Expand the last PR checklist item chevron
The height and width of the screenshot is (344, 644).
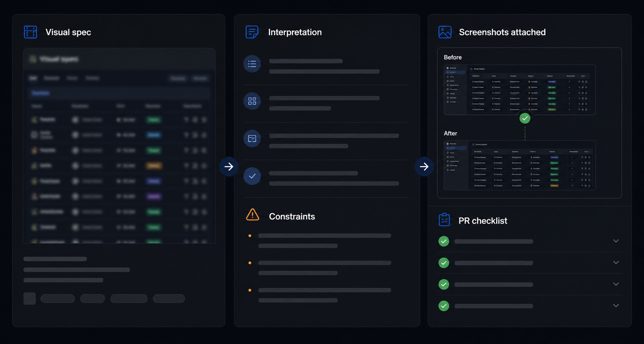[x=616, y=305]
